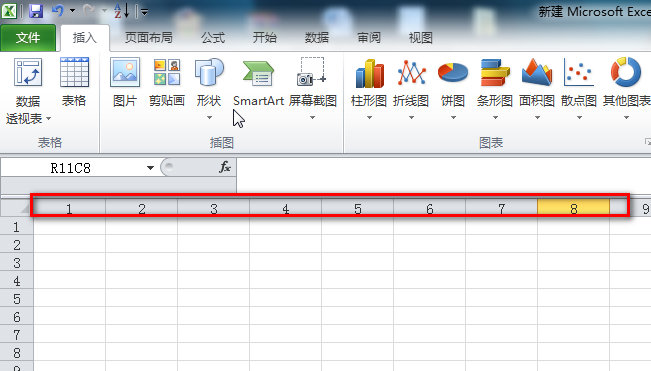Select column header 3
651x371 pixels.
pos(213,208)
